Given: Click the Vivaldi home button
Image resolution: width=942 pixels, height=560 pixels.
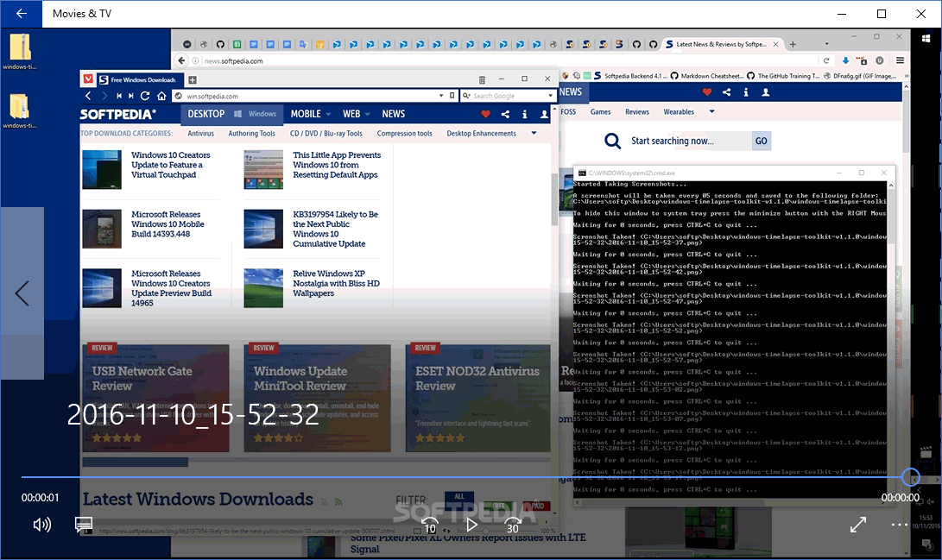Looking at the screenshot, I should [161, 96].
